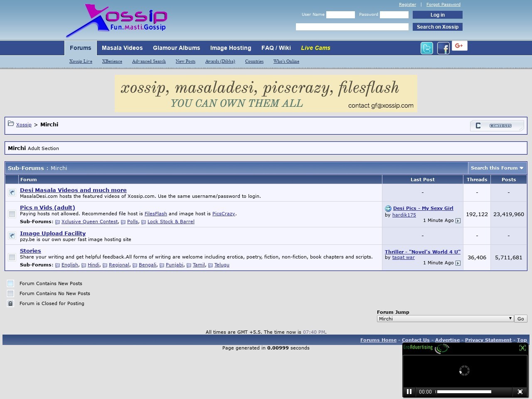Open the Forum Jump select box
The image size is (532, 399).
point(445,319)
